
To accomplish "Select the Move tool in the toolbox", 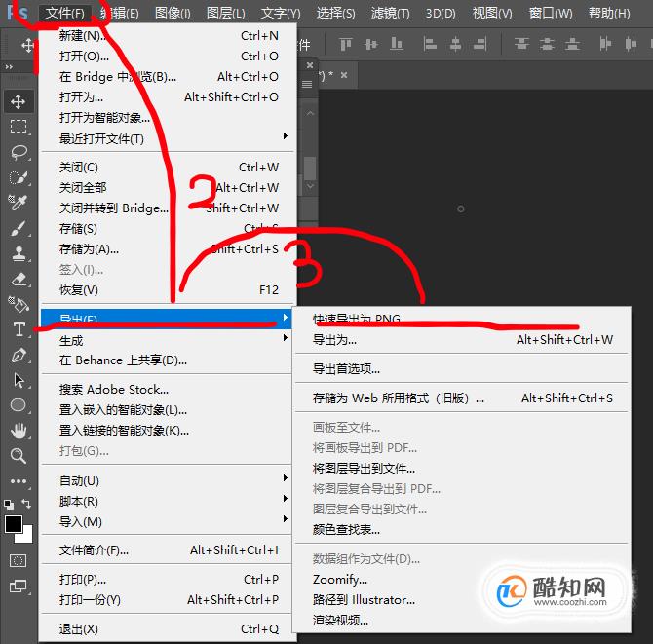I will 18,101.
